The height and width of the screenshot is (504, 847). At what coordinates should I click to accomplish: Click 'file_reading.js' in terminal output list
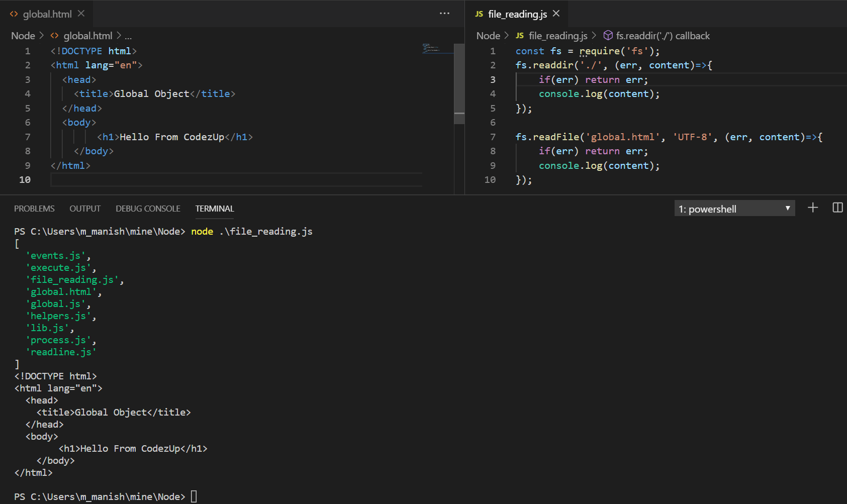click(x=72, y=280)
